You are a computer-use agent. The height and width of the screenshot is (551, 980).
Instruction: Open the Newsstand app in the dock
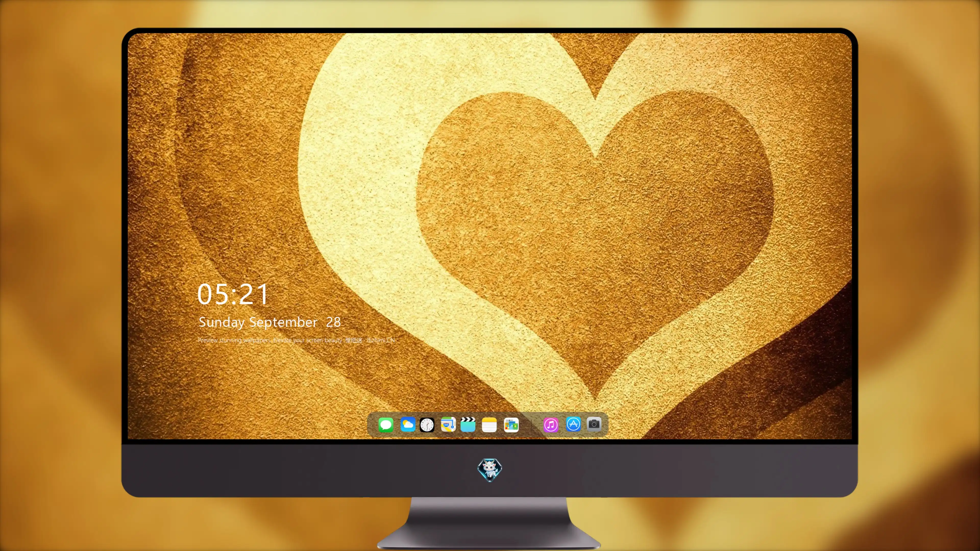coord(511,425)
